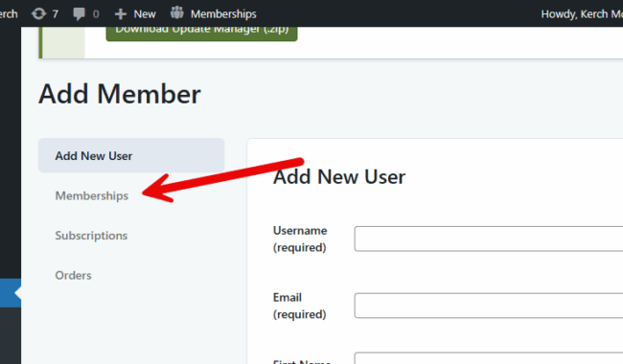The image size is (623, 364).
Task: Focus the Email text field
Action: tap(489, 306)
